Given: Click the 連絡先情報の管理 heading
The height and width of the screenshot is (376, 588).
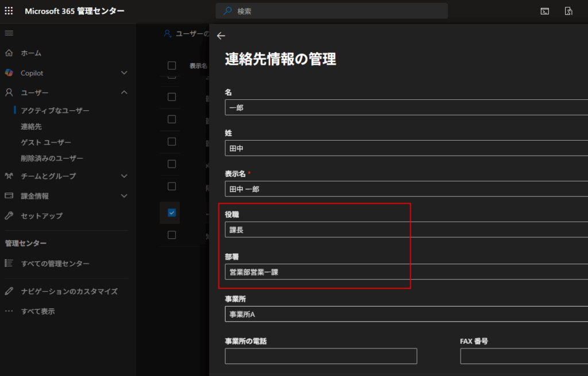Looking at the screenshot, I should point(280,59).
